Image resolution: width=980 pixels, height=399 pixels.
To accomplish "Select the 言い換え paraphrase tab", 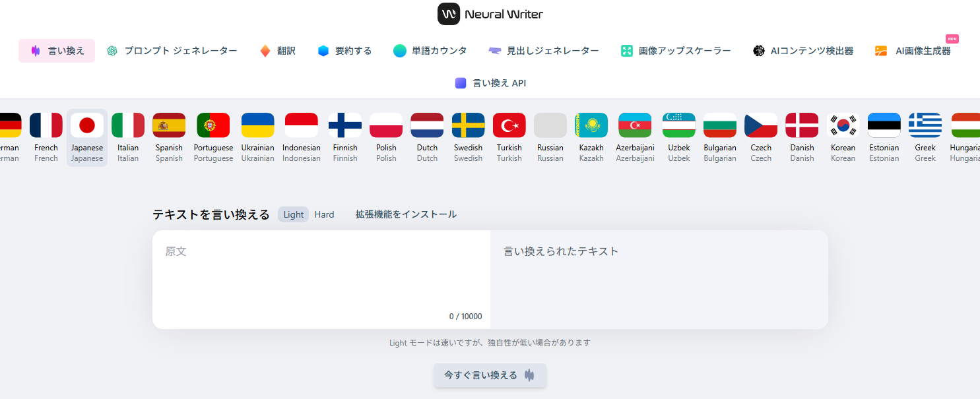I will pos(57,51).
